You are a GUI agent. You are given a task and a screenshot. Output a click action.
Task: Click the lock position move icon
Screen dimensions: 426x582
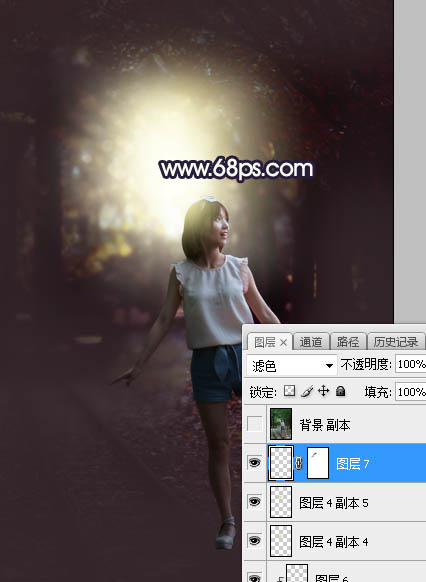click(324, 391)
